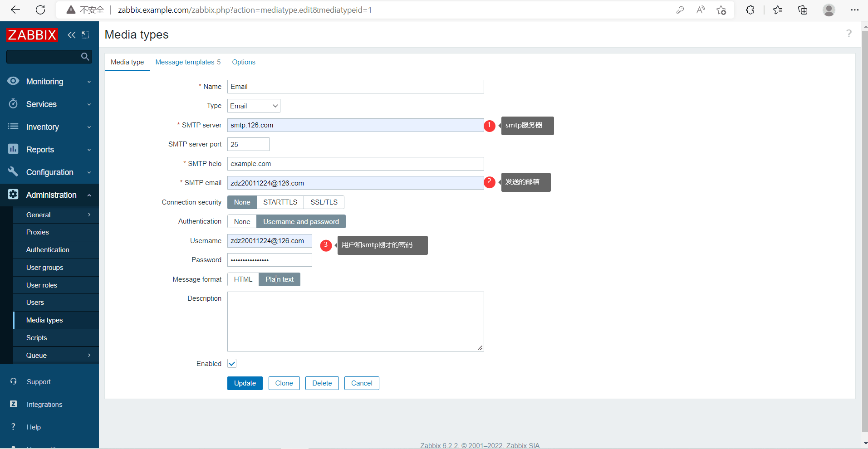Switch to the Message templates tab

click(x=188, y=62)
